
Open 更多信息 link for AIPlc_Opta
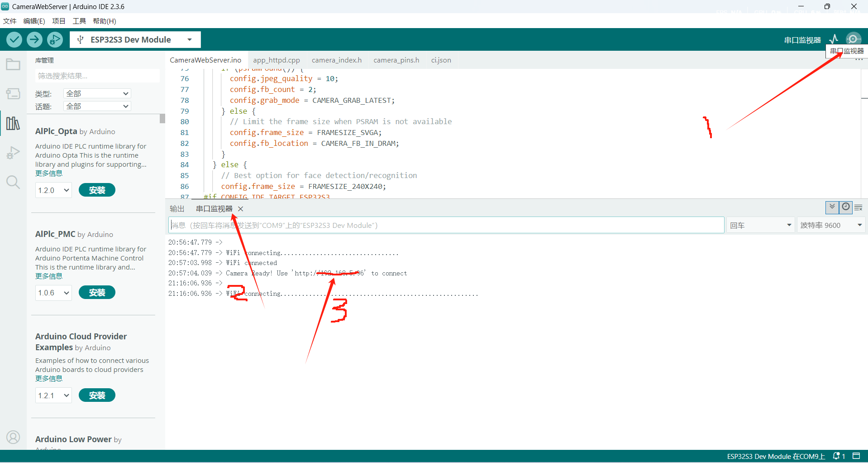[x=49, y=174]
